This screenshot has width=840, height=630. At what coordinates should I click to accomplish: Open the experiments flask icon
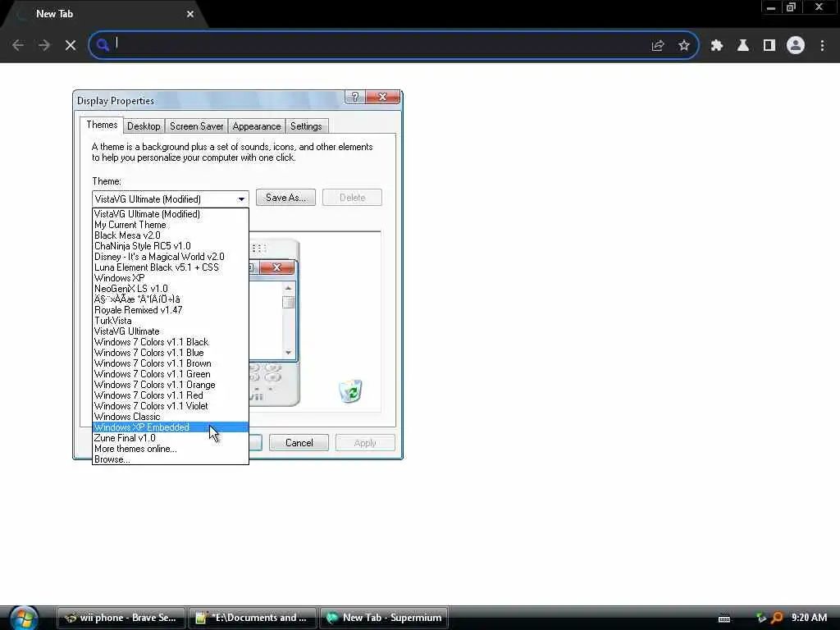pyautogui.click(x=743, y=46)
